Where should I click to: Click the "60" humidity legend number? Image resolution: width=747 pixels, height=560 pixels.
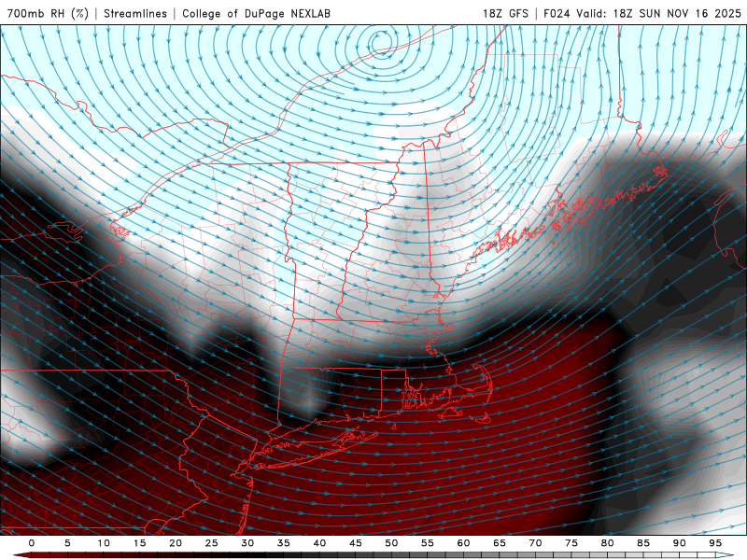463,543
